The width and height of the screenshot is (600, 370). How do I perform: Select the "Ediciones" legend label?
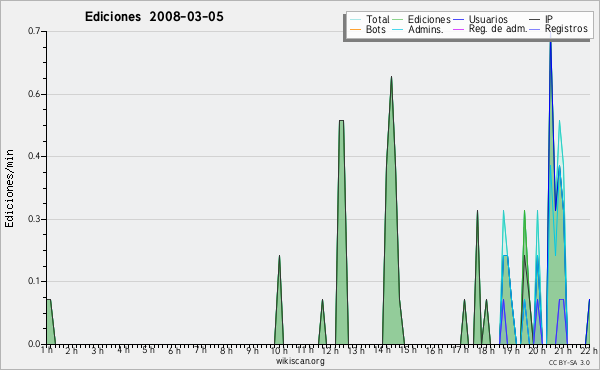point(429,19)
